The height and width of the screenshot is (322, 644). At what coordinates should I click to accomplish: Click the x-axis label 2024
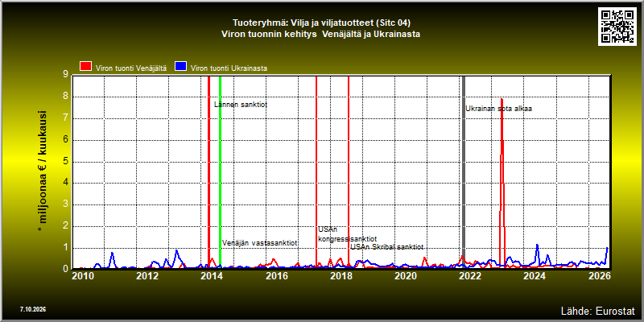[x=535, y=275]
